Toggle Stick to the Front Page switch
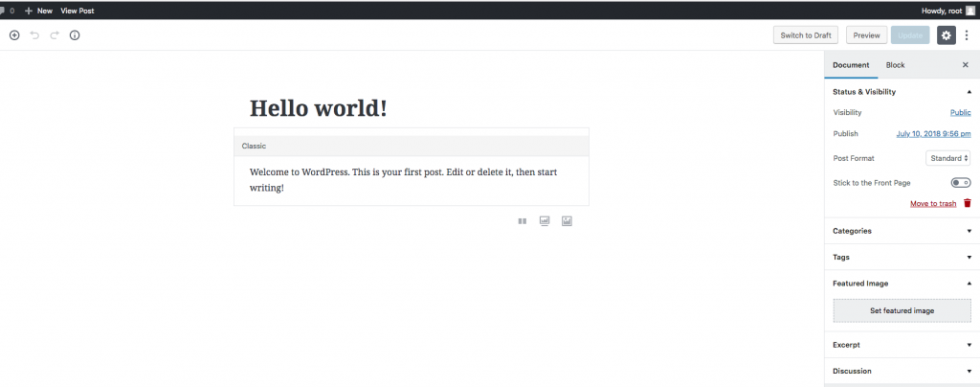 tap(961, 183)
